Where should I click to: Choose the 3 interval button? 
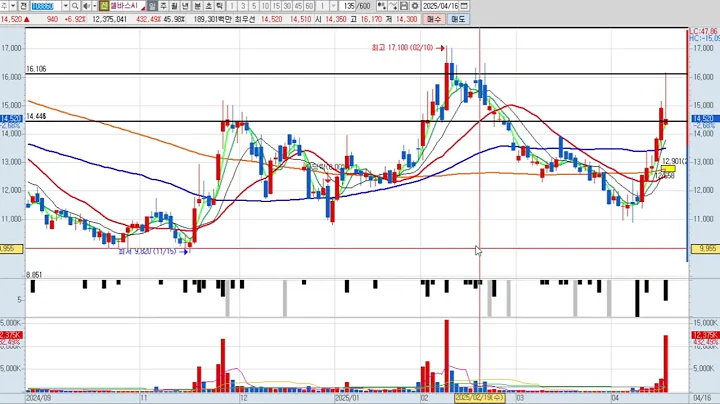pos(243,6)
